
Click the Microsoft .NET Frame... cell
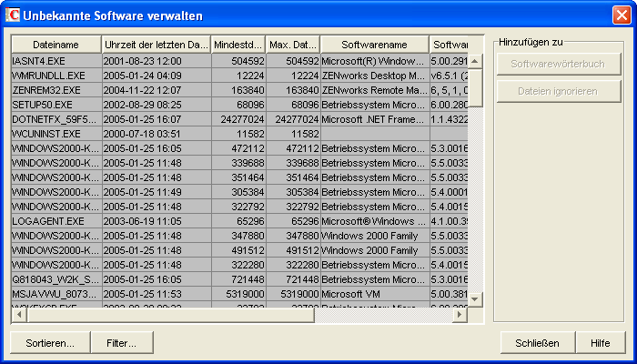(375, 119)
